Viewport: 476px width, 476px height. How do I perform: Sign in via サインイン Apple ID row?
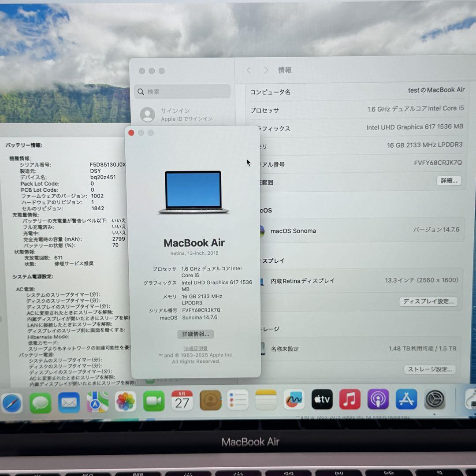tap(182, 115)
